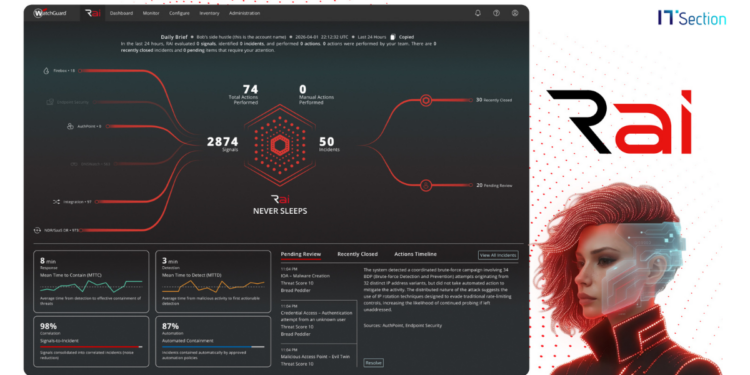Click the 87% Automation value
Image resolution: width=750 pixels, height=375 pixels.
170,326
